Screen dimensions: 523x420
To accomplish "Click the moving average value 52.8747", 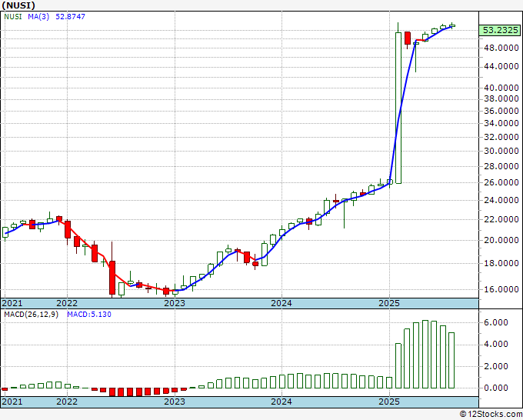I will point(71,16).
